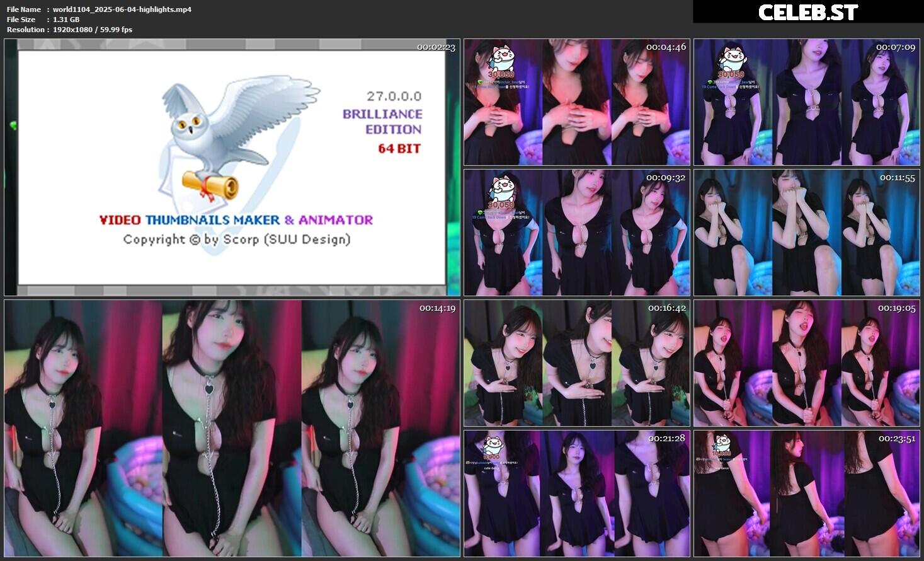
Task: Click the Resolution 1920x1080 text
Action: (93, 30)
